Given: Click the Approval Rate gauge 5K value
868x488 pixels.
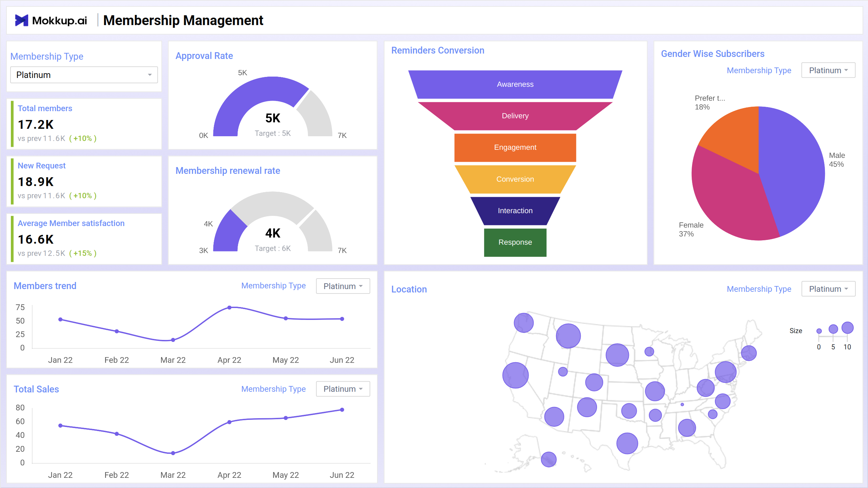Looking at the screenshot, I should click(x=273, y=118).
